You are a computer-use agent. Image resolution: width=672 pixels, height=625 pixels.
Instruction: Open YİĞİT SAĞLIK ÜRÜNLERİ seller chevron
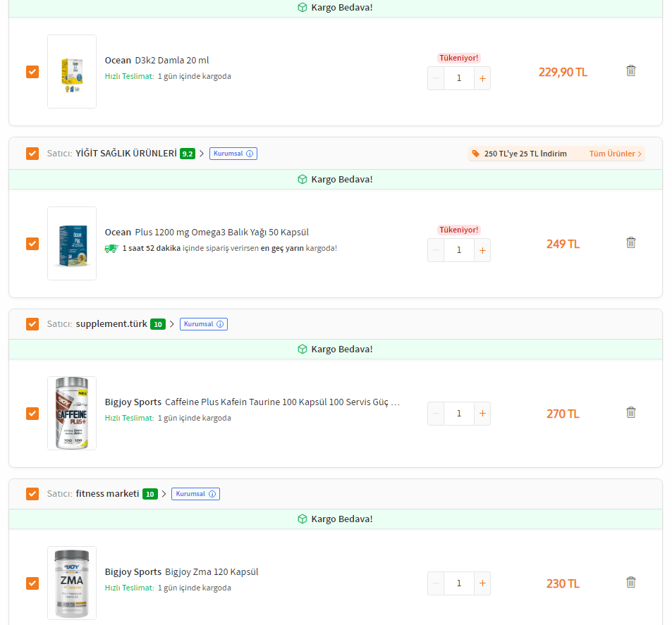pos(202,154)
